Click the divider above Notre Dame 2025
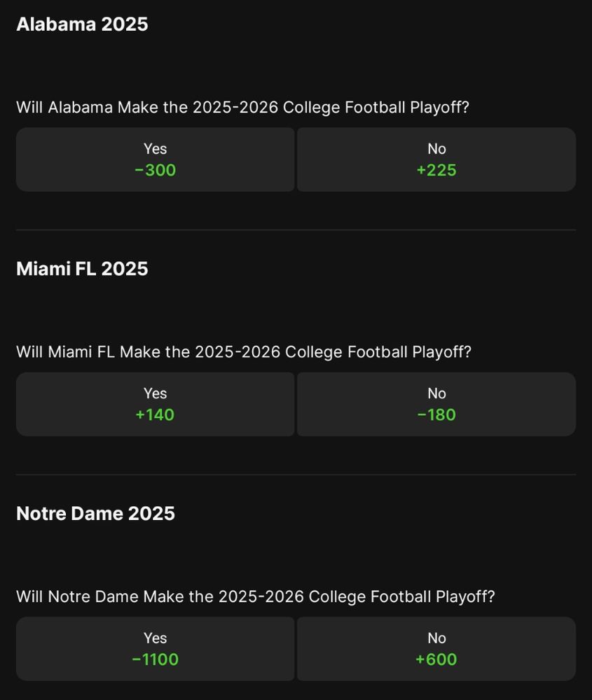 click(296, 475)
